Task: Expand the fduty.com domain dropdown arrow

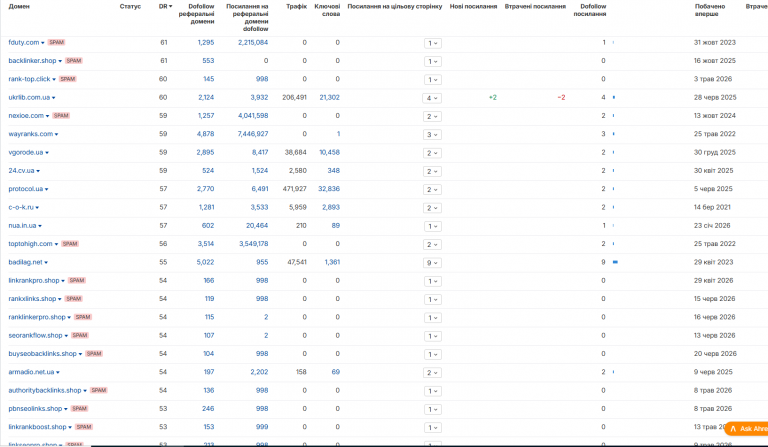Action: pos(43,43)
